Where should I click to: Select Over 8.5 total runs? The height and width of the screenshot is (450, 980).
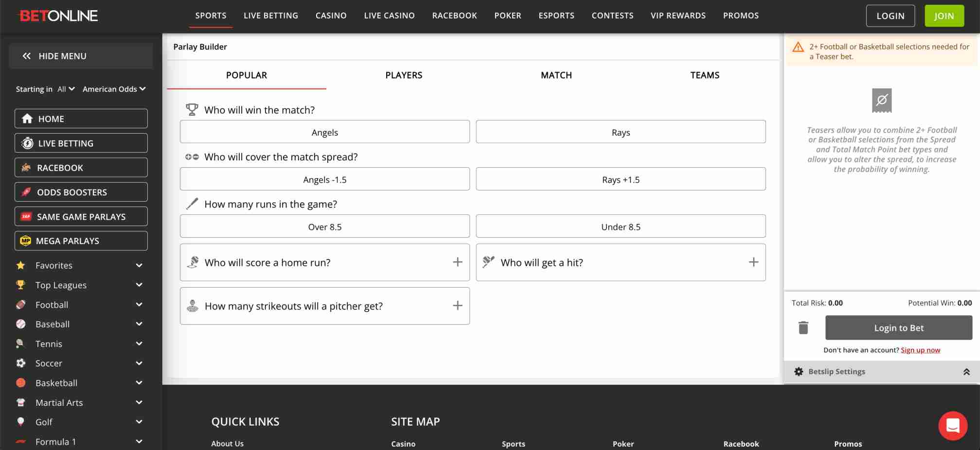(324, 226)
